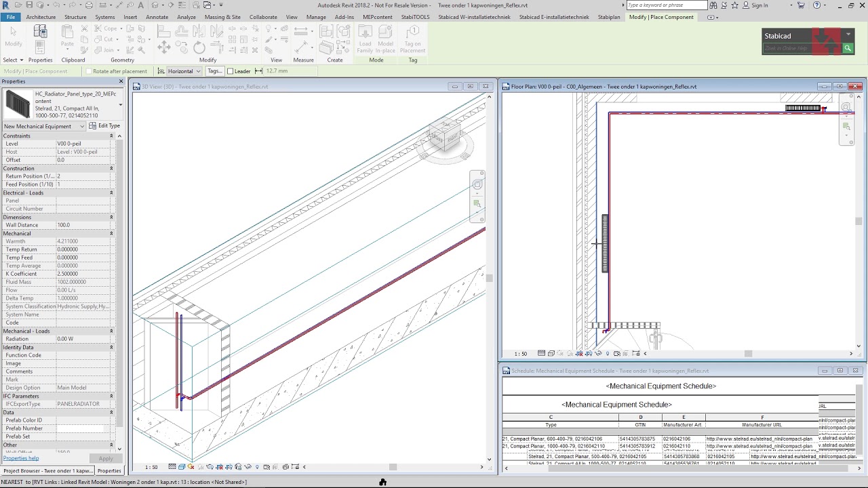This screenshot has height=488, width=868.
Task: Switch to the Annotate ribbon tab
Action: tap(157, 17)
